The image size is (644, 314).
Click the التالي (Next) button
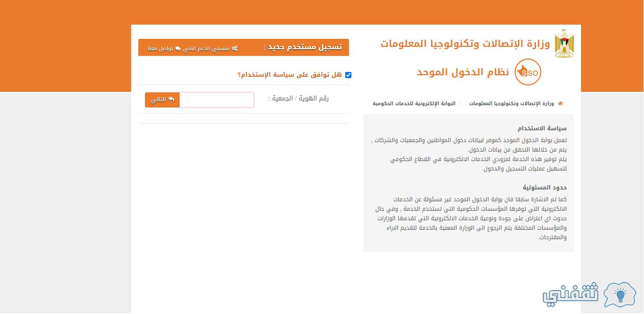[162, 100]
